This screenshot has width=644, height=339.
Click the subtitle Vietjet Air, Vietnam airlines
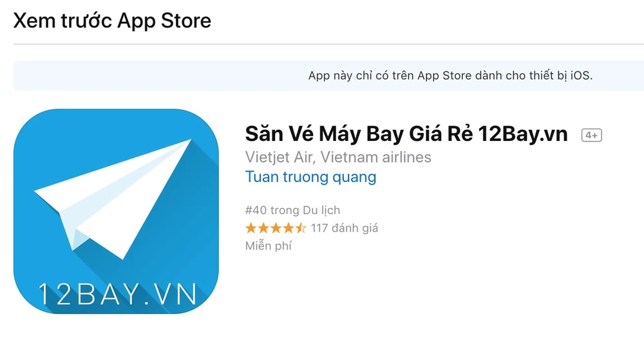coord(338,157)
